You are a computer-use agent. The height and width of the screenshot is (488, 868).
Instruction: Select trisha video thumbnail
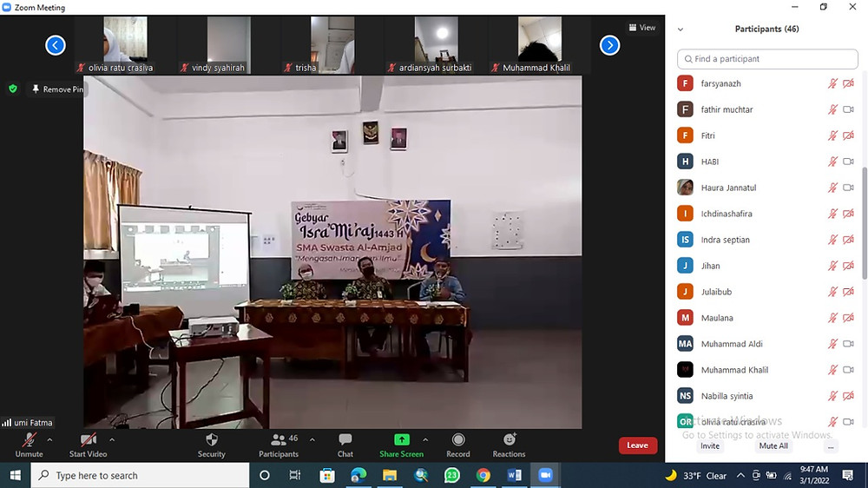tap(332, 45)
